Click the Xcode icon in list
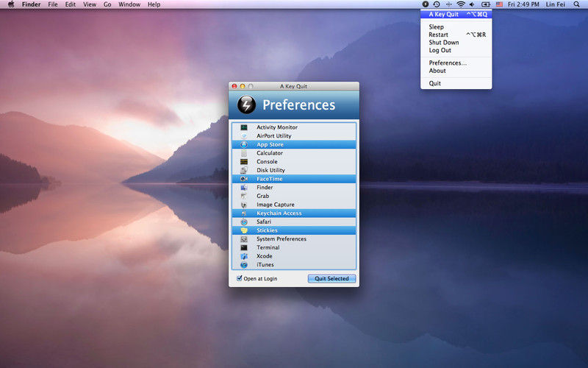The height and width of the screenshot is (368, 588). click(244, 256)
